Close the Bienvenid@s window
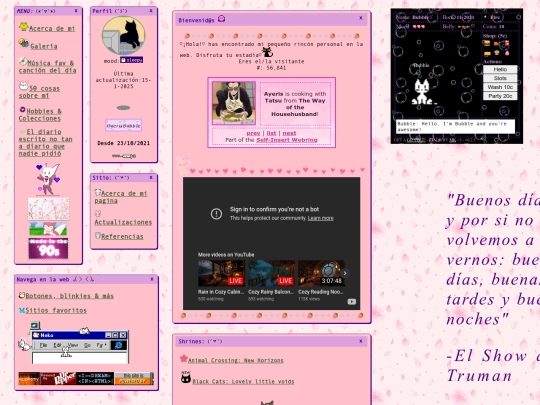The image size is (540, 405). point(361,18)
